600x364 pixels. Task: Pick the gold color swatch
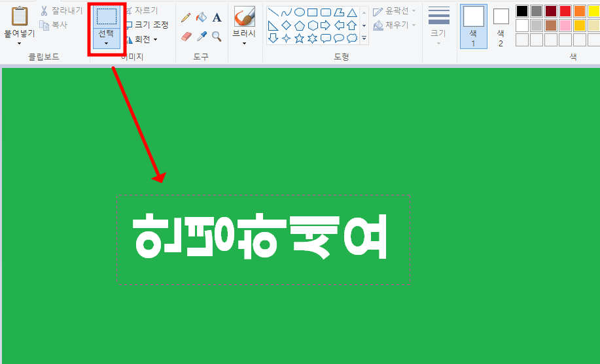(x=580, y=25)
